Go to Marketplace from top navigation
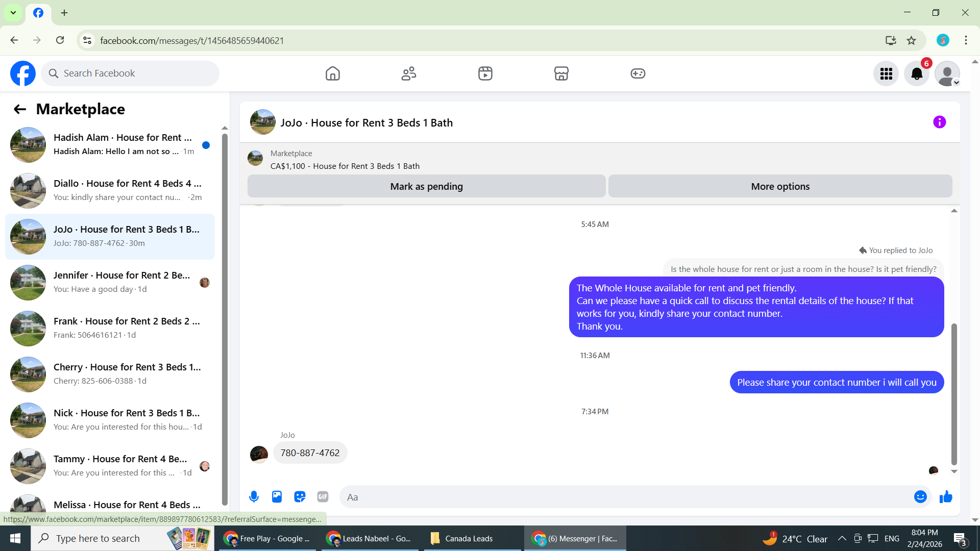 click(561, 73)
